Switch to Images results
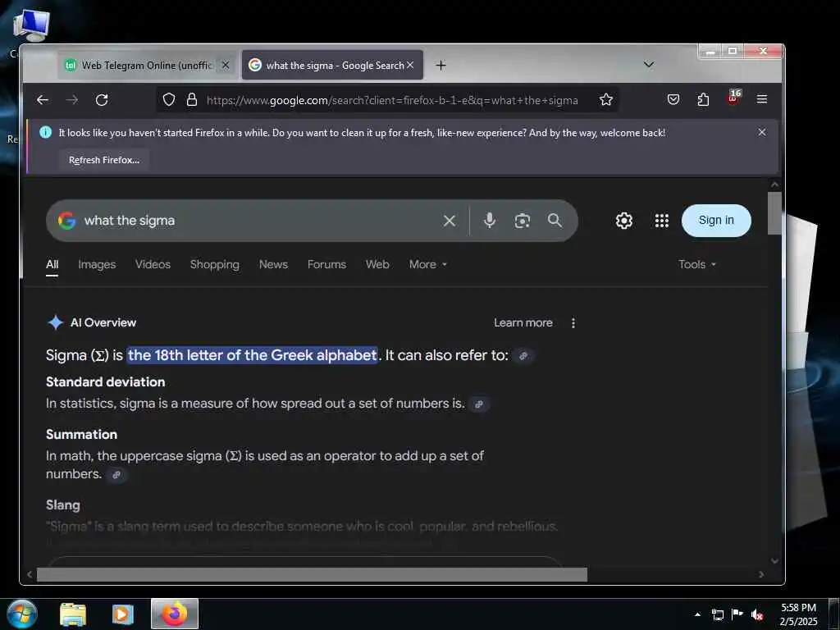 (97, 265)
